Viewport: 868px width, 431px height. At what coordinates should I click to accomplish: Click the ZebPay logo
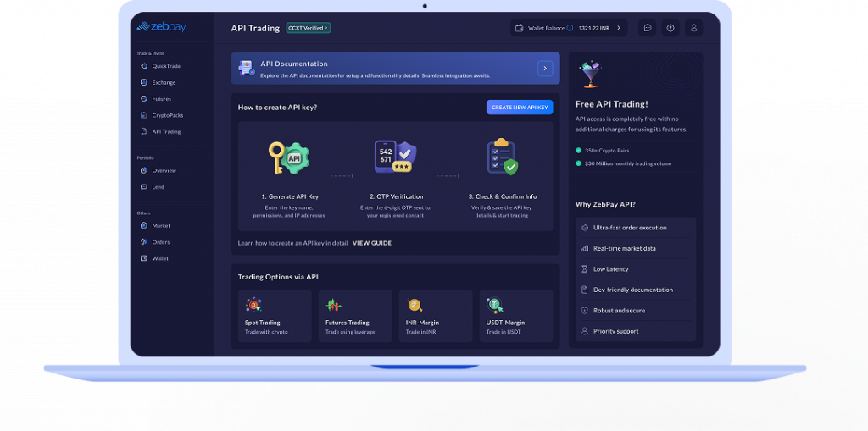(x=161, y=27)
